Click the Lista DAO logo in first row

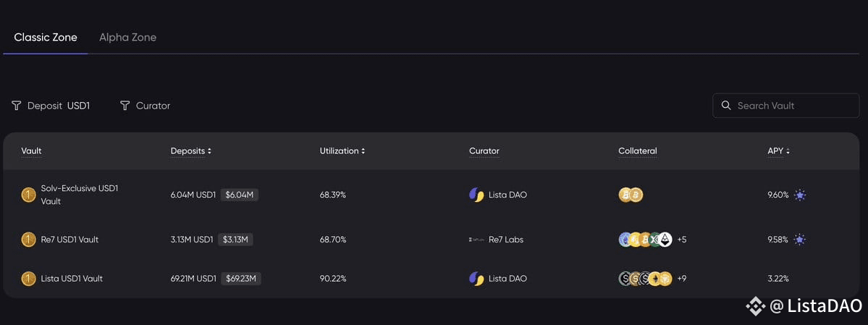[476, 195]
